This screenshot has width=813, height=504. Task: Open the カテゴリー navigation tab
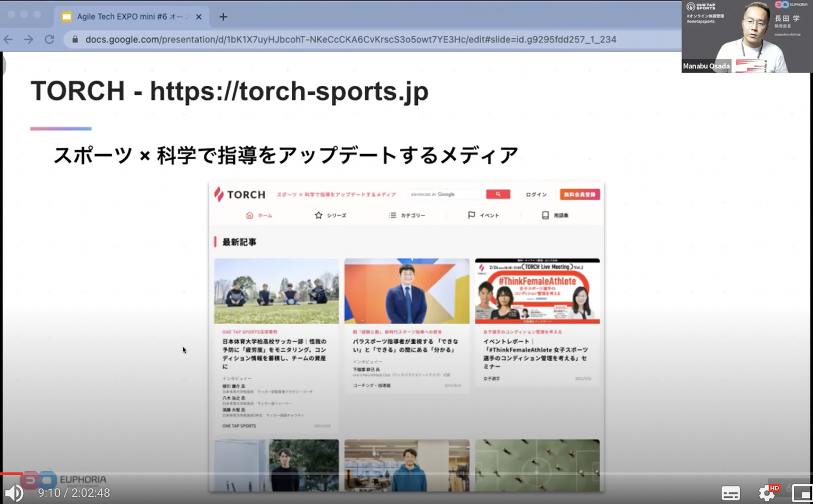point(407,215)
